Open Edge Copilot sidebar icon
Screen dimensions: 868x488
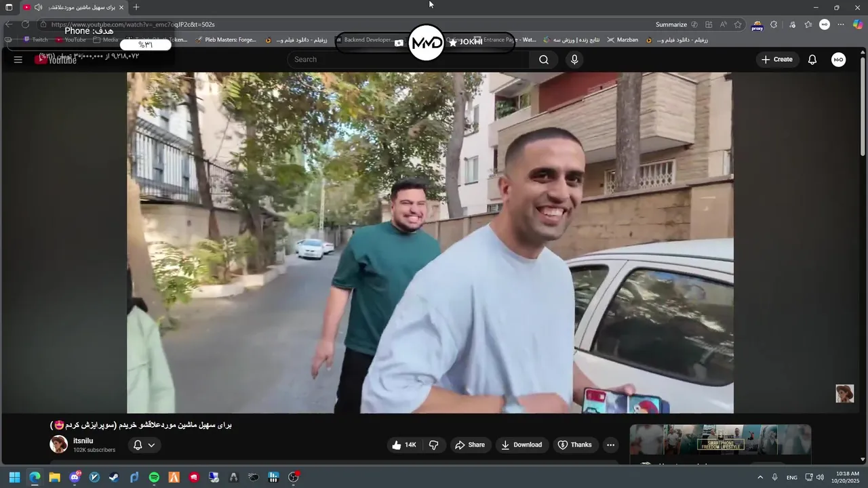click(857, 24)
